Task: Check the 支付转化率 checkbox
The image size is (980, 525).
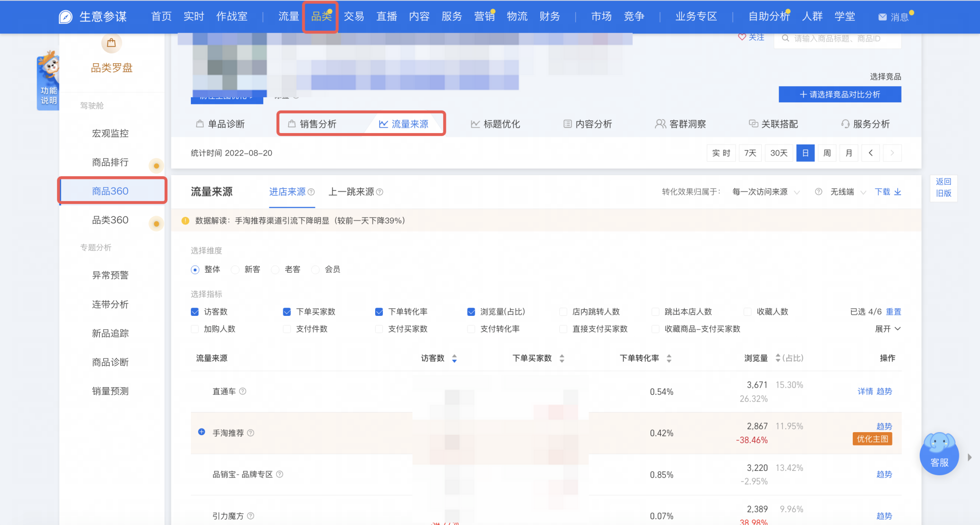Action: [471, 329]
